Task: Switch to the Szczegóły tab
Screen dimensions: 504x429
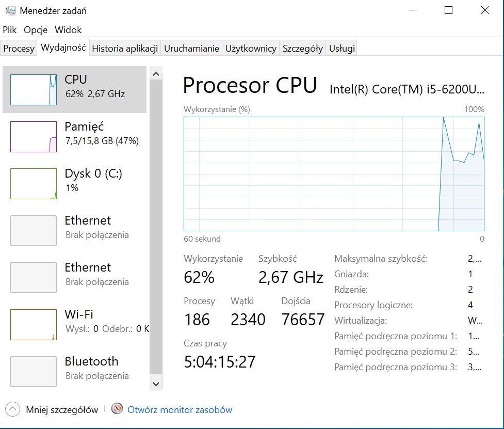Action: 303,48
